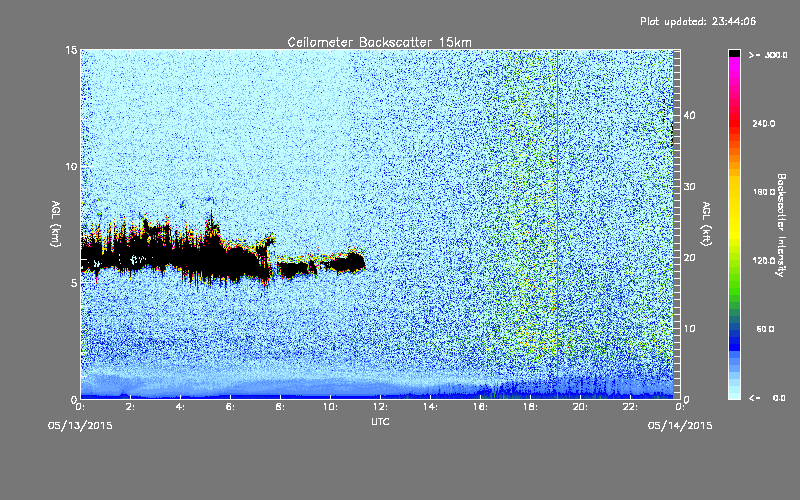Click the '20:' hour label on time axis
Image resolution: width=800 pixels, height=500 pixels.
pyautogui.click(x=580, y=407)
